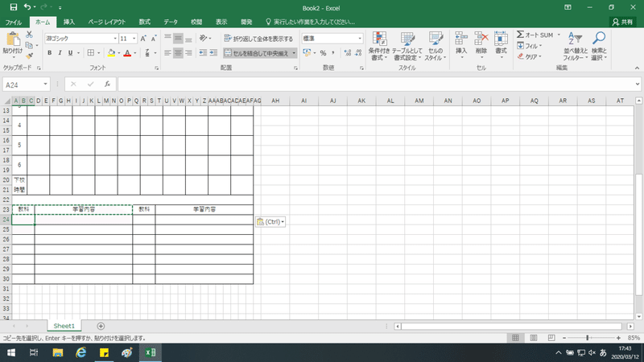The height and width of the screenshot is (362, 644).
Task: Toggle align text left
Action: tap(167, 53)
